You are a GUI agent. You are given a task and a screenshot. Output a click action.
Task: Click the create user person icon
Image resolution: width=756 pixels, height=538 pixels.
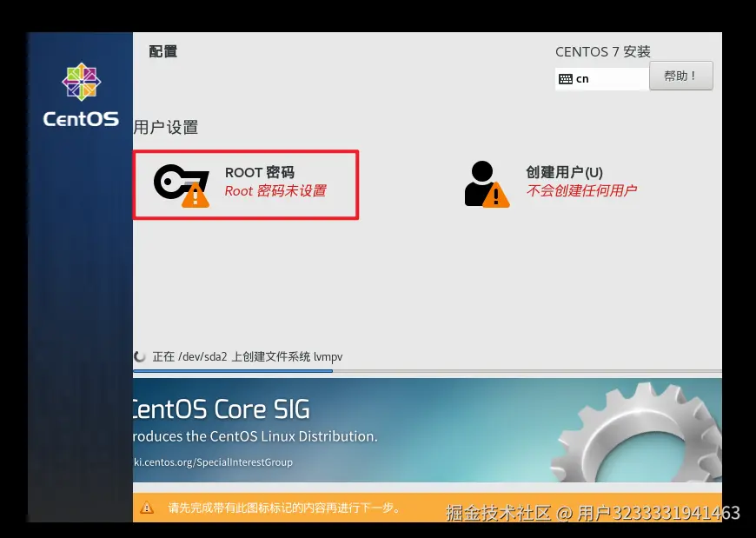pyautogui.click(x=487, y=184)
